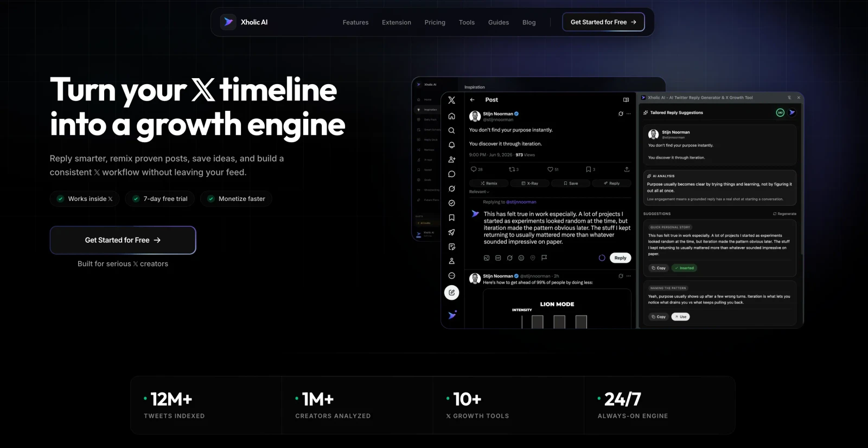Open the reader view icon in the Post header
Viewport: 868px width, 448px height.
click(626, 100)
